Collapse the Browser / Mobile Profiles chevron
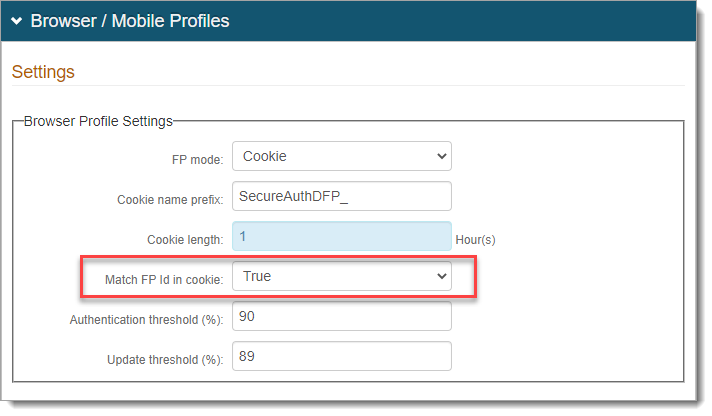 coord(17,21)
